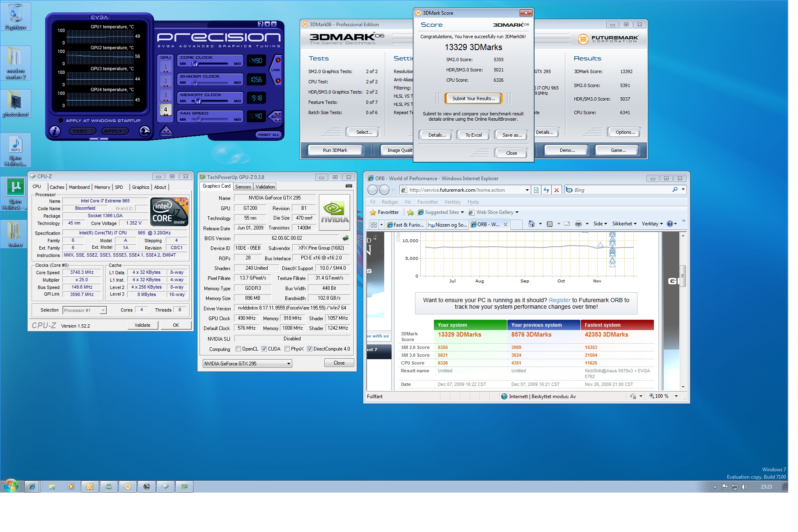The height and width of the screenshot is (532, 798).
Task: Click the IE print icon
Action: coord(578,224)
